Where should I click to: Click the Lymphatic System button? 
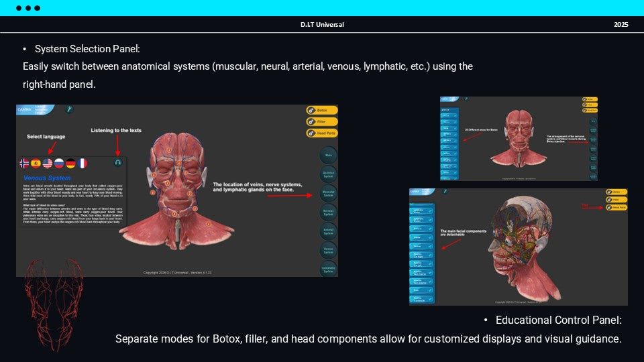327,268
